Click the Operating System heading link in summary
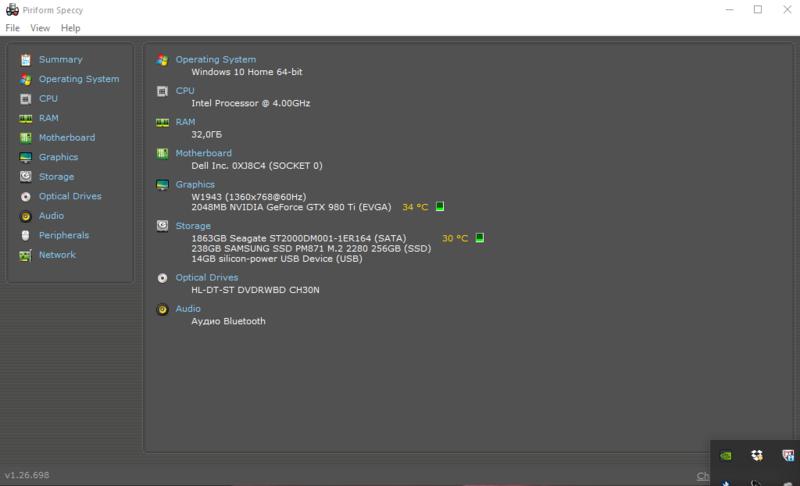This screenshot has height=486, width=800. 216,60
